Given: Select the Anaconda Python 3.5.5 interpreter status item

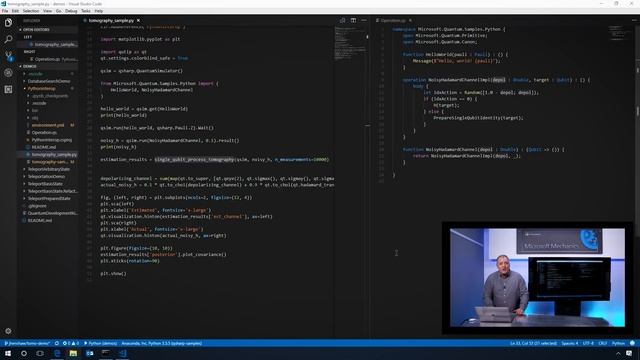Looking at the screenshot, I should pos(162,343).
